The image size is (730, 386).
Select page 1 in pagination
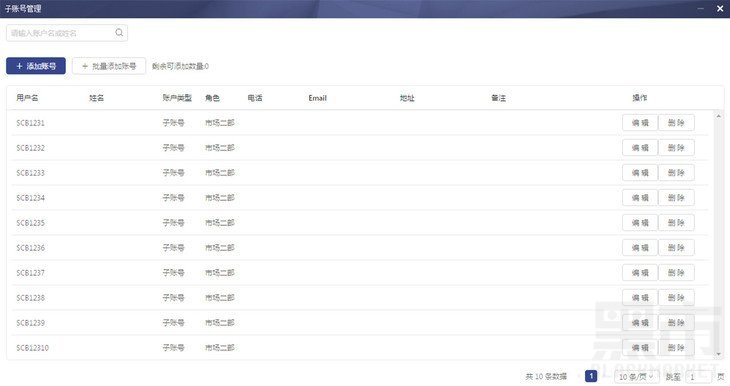(591, 376)
